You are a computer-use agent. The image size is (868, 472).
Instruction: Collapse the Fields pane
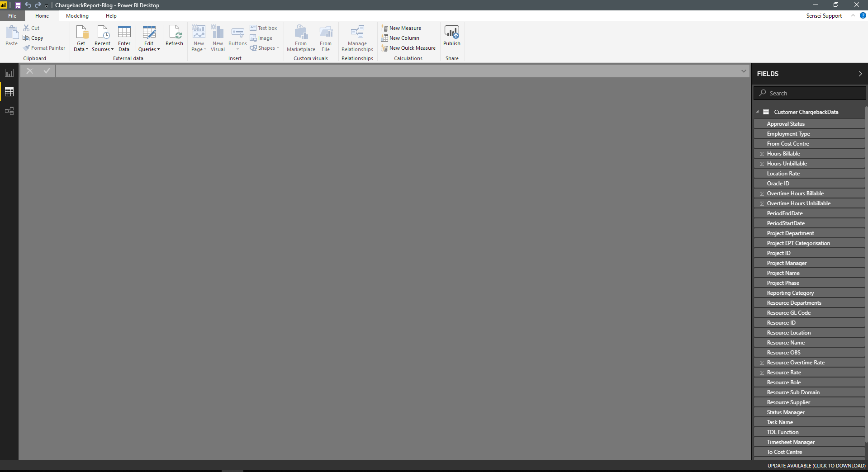860,74
